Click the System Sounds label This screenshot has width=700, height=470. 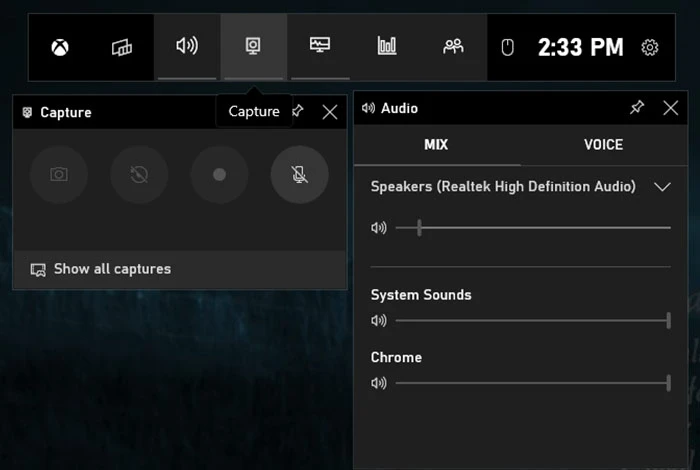tap(421, 295)
